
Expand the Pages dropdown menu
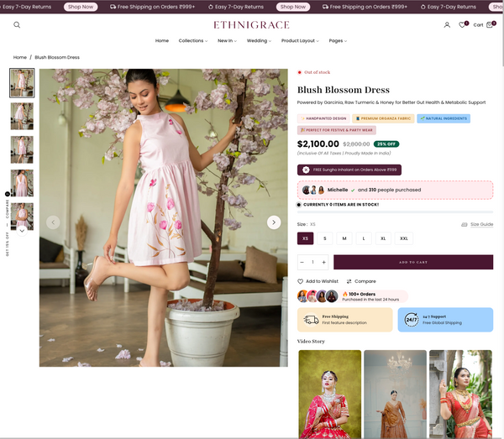coord(338,40)
